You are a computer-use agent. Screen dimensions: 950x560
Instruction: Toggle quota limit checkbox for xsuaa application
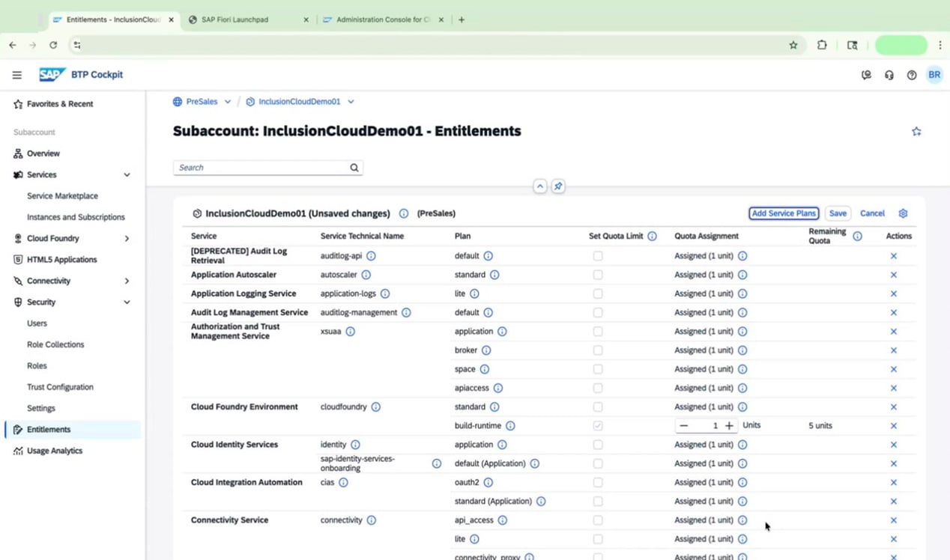click(598, 332)
